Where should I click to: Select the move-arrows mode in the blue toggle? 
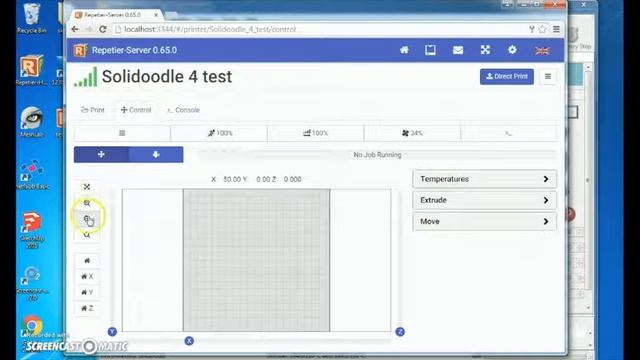[101, 154]
